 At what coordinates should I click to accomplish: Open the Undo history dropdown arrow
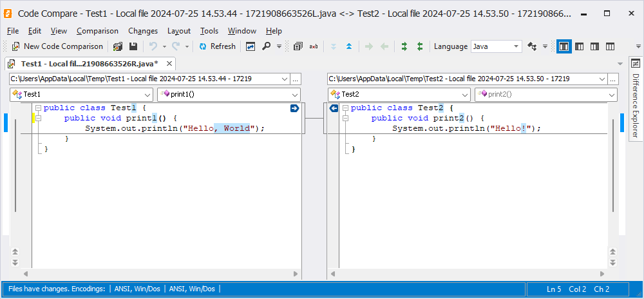pos(164,46)
